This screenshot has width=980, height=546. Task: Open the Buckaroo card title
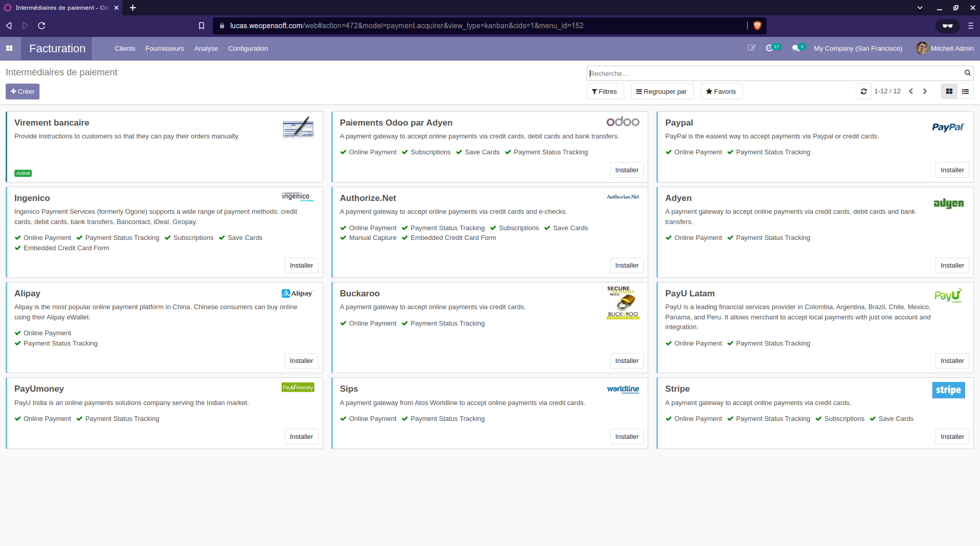pos(359,293)
